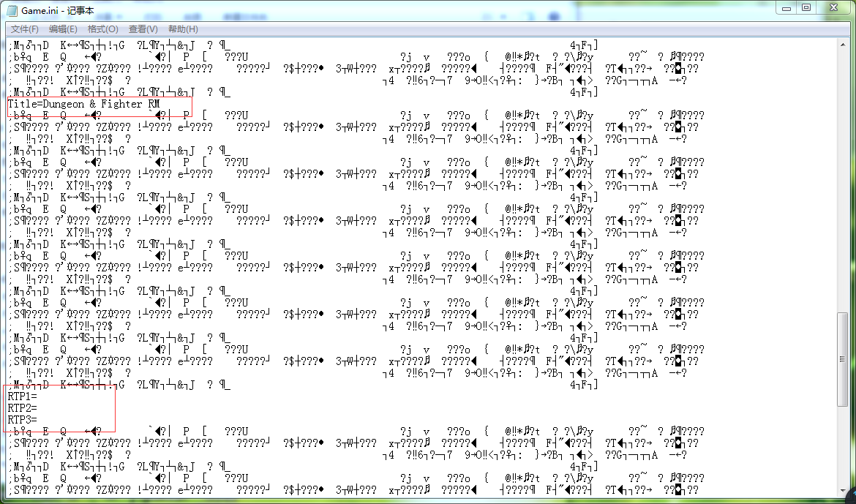Open the 格式(O) menu
This screenshot has width=856, height=504.
[102, 29]
